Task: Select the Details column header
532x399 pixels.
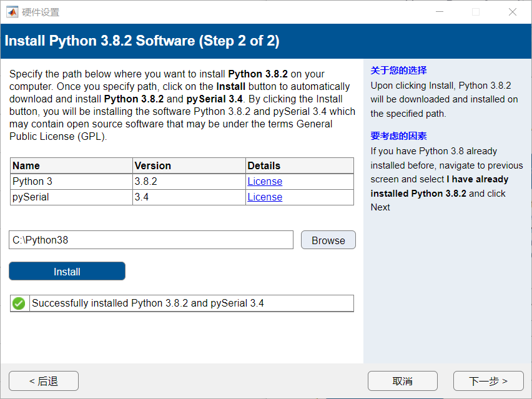Action: point(264,165)
